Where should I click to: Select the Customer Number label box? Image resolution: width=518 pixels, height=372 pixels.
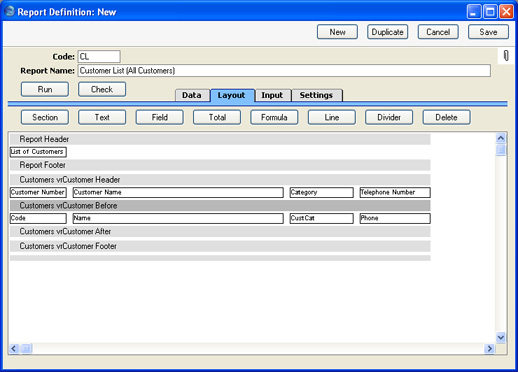(38, 192)
